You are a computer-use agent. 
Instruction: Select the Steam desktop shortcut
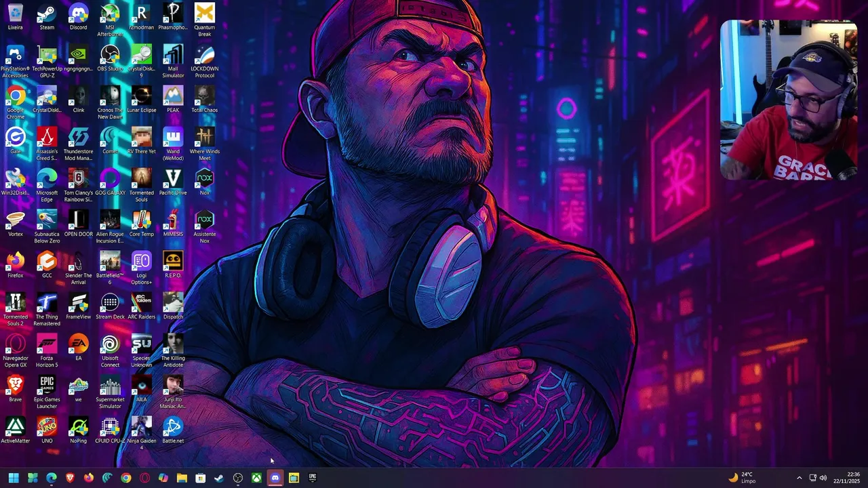[47, 18]
